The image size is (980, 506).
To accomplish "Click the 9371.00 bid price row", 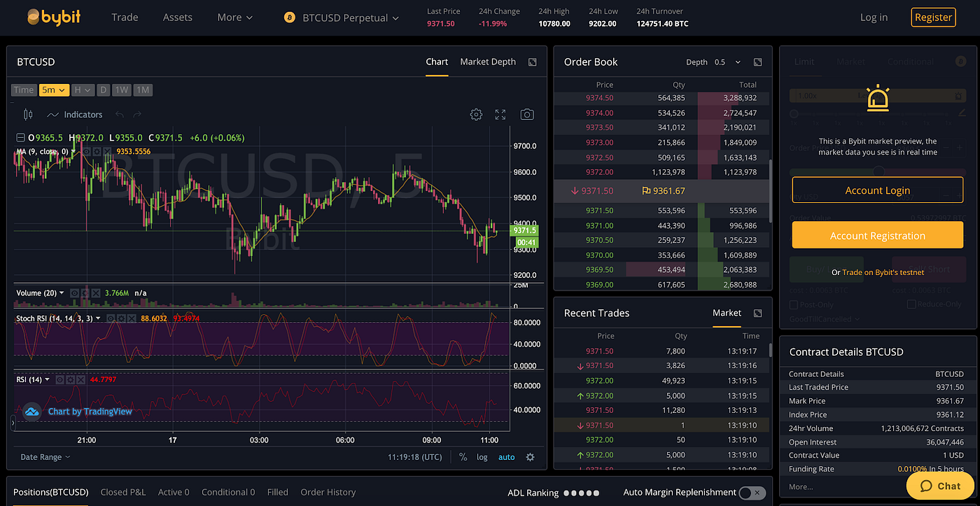I will click(661, 225).
